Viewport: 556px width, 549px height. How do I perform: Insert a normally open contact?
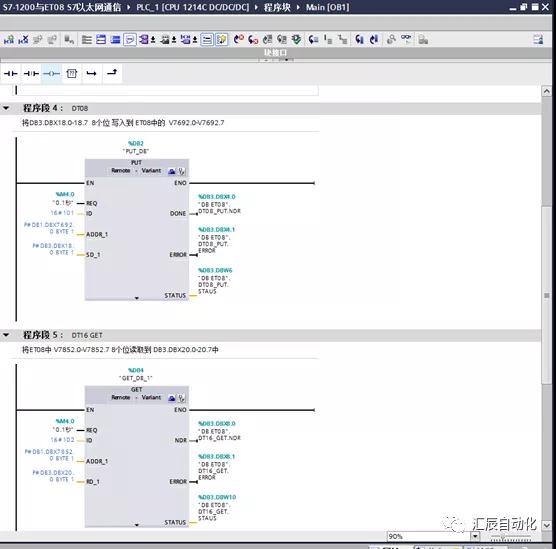(11, 73)
